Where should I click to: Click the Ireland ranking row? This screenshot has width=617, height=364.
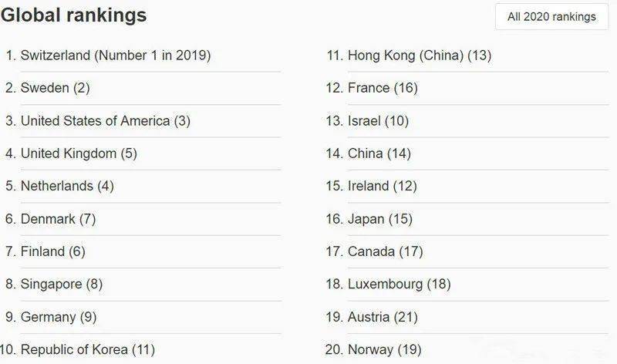pyautogui.click(x=382, y=186)
